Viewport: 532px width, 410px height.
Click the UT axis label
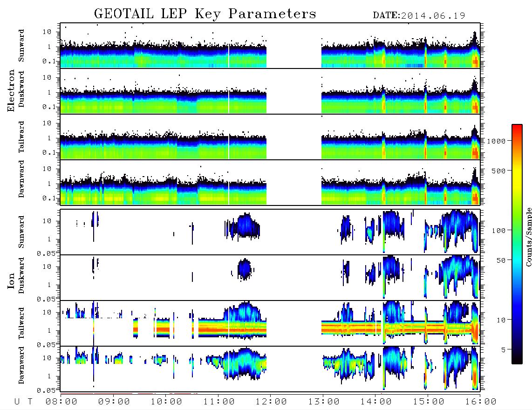pyautogui.click(x=23, y=402)
